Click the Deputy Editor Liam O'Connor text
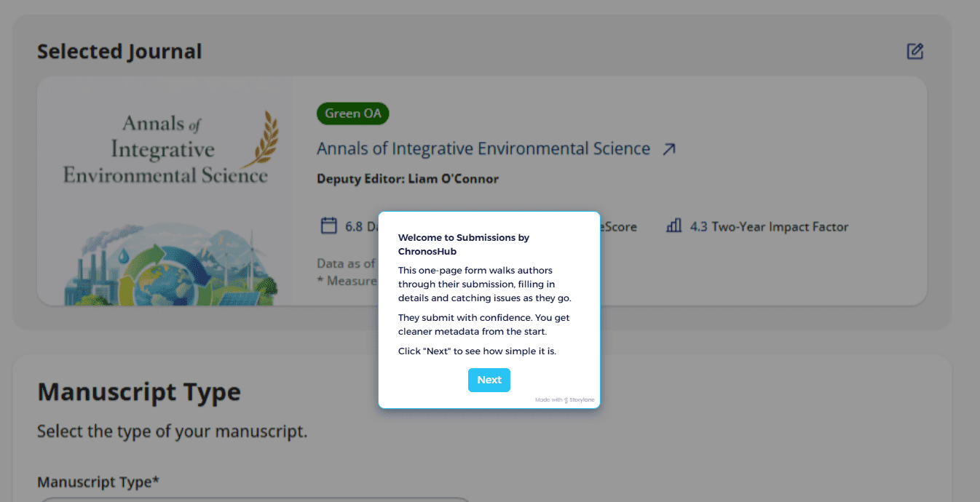980x502 pixels. point(407,179)
